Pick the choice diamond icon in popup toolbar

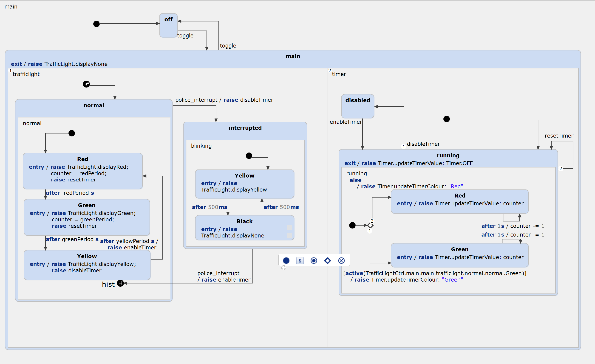pos(327,261)
